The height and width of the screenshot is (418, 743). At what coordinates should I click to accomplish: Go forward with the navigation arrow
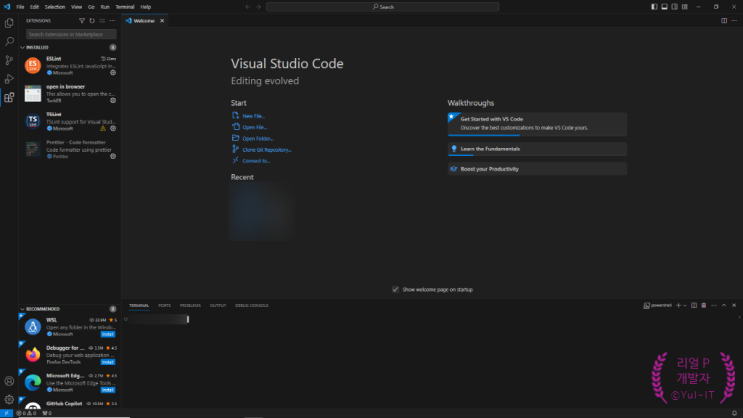pos(258,7)
